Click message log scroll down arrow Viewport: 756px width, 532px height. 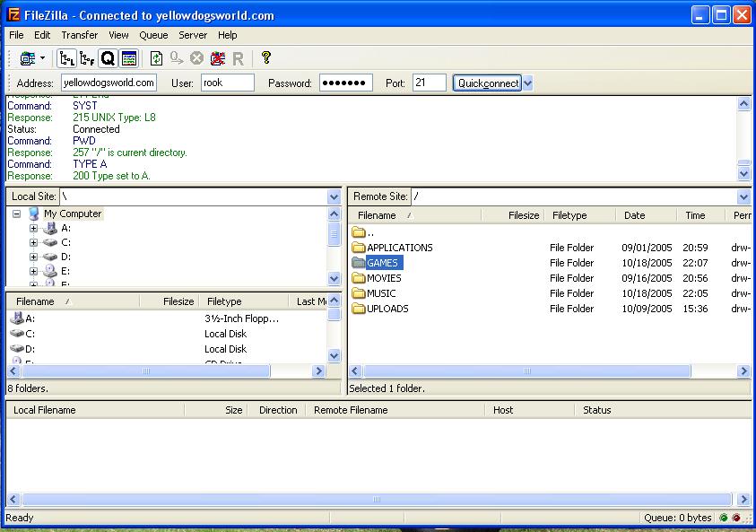click(744, 173)
